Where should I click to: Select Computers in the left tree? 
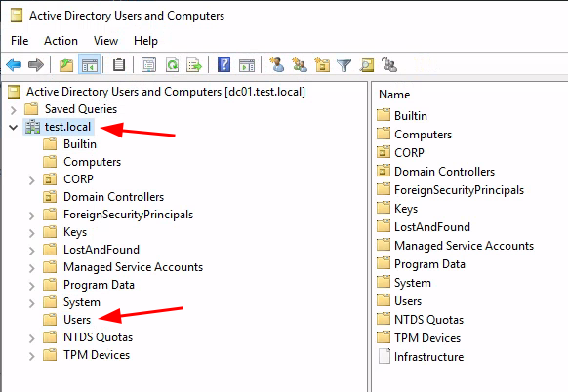tap(92, 162)
